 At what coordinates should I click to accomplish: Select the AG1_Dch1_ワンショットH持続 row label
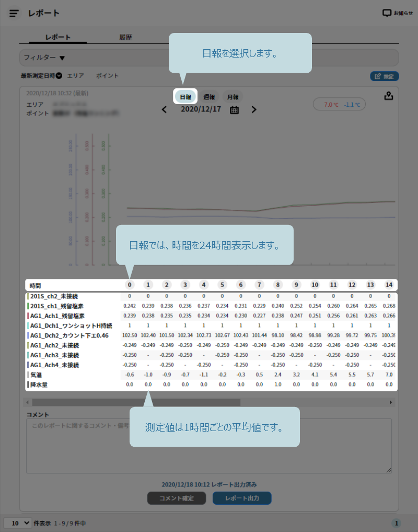click(x=71, y=326)
